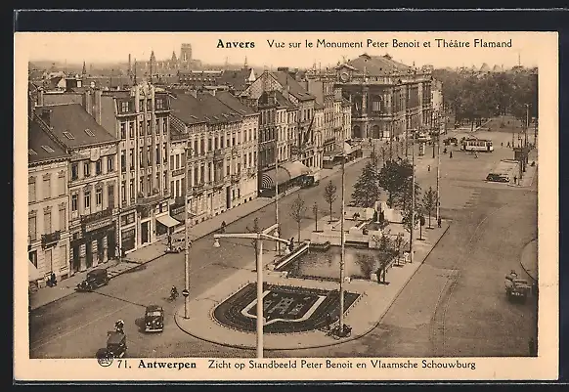Click the publisher's round logo stamp

106,358
